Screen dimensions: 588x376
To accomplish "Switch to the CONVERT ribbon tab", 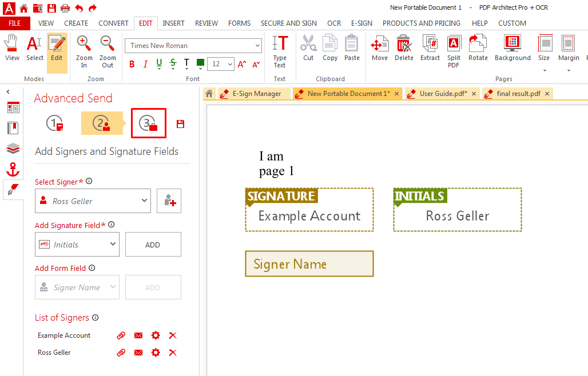I will (113, 23).
